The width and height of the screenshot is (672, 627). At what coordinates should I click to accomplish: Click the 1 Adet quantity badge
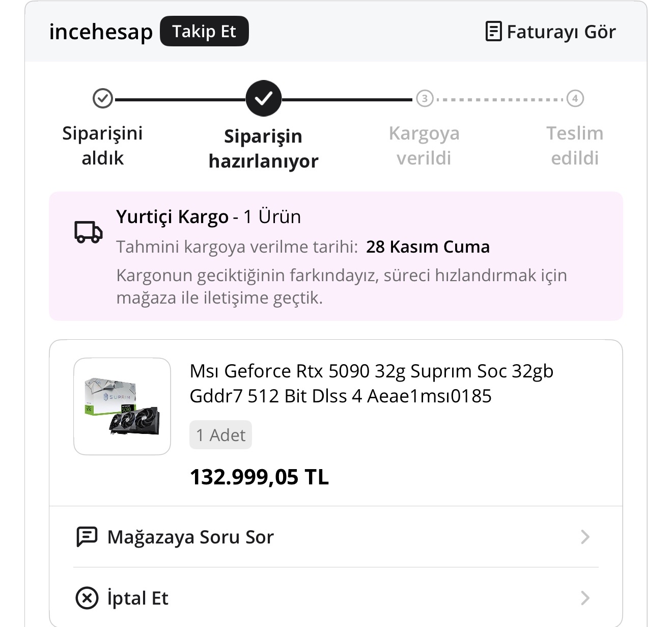pyautogui.click(x=220, y=435)
